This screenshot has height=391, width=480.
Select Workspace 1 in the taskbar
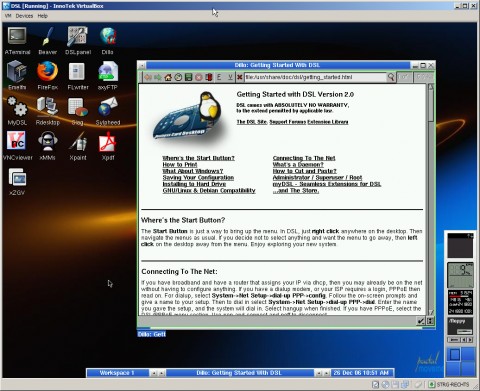[117, 373]
